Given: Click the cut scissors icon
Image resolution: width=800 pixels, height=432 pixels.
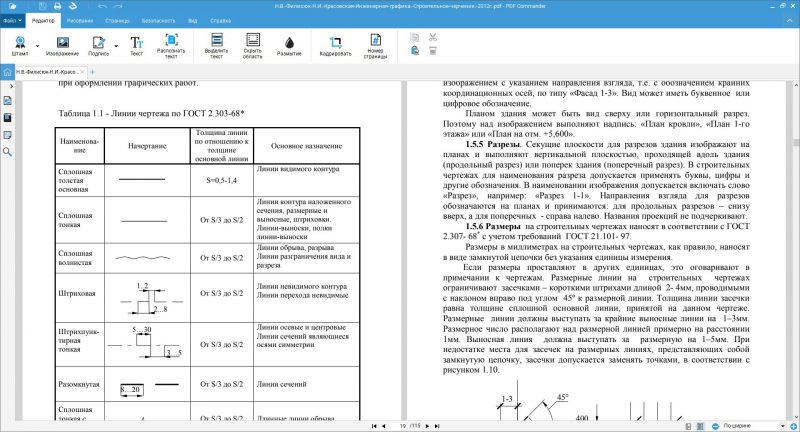Looking at the screenshot, I should coord(433,37).
